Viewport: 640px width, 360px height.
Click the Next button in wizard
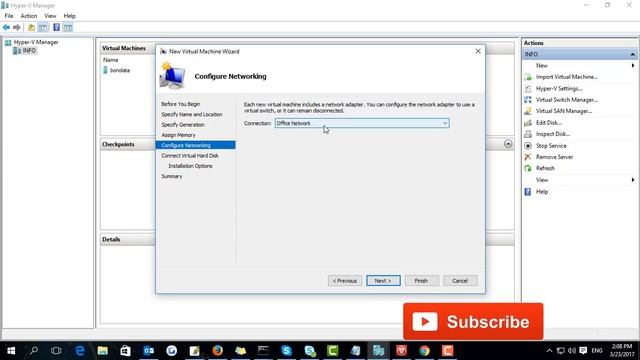click(383, 281)
